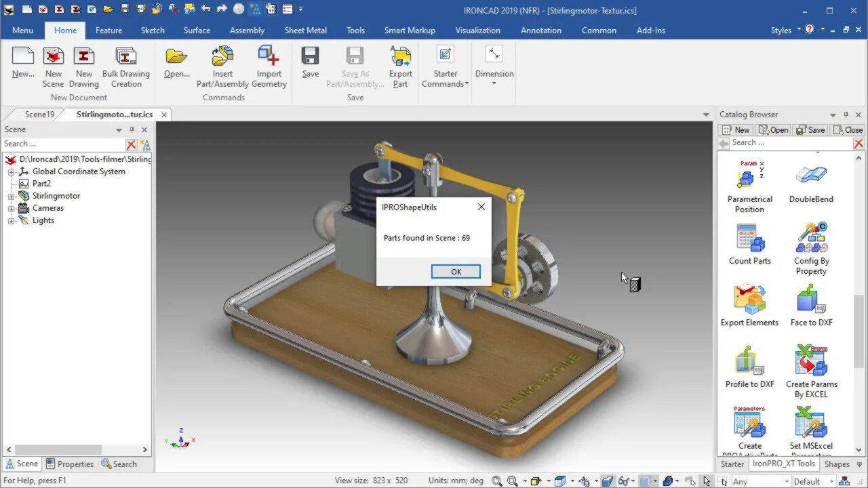
Task: Expand the Cameras tree node
Action: pyautogui.click(x=11, y=208)
